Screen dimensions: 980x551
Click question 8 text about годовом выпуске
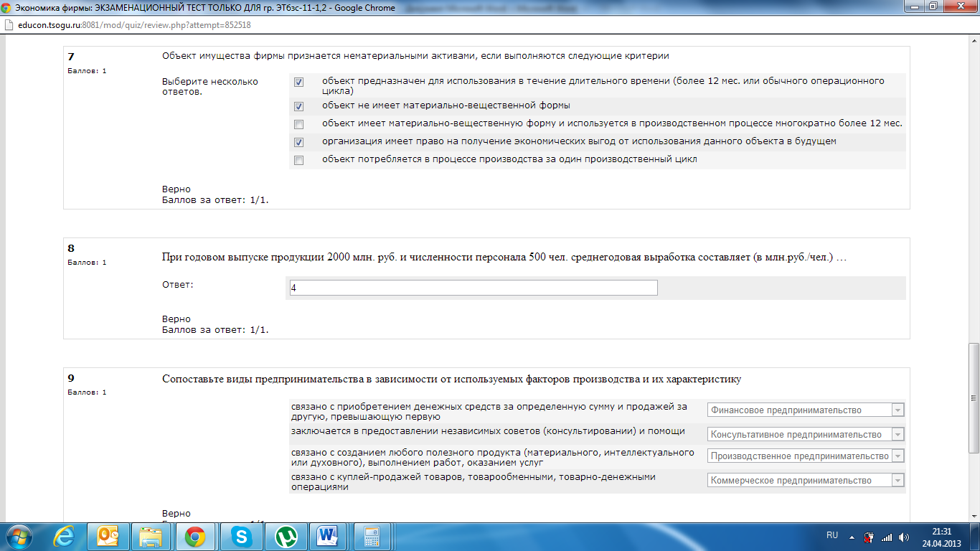[505, 257]
